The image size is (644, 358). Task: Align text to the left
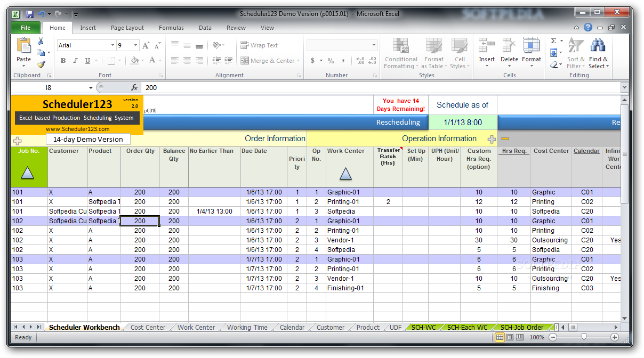pyautogui.click(x=175, y=61)
